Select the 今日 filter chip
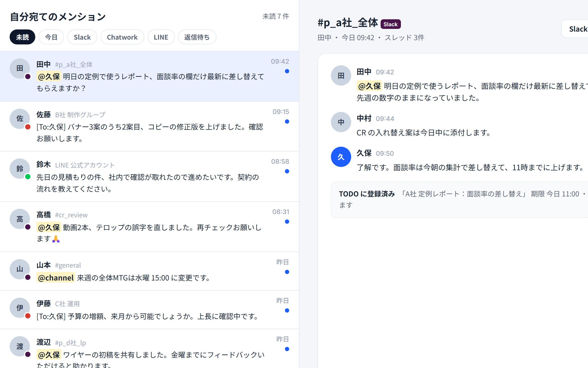588x368 pixels. point(51,37)
